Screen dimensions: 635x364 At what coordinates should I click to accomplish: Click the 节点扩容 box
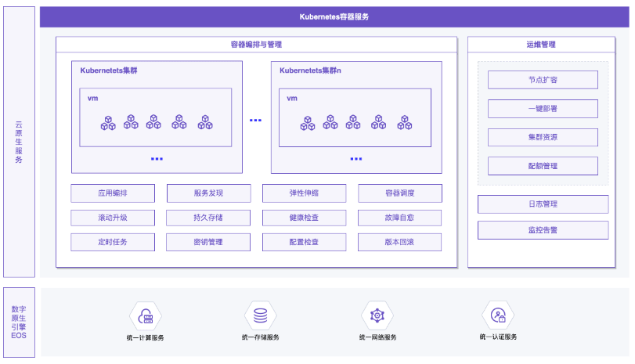tap(543, 80)
